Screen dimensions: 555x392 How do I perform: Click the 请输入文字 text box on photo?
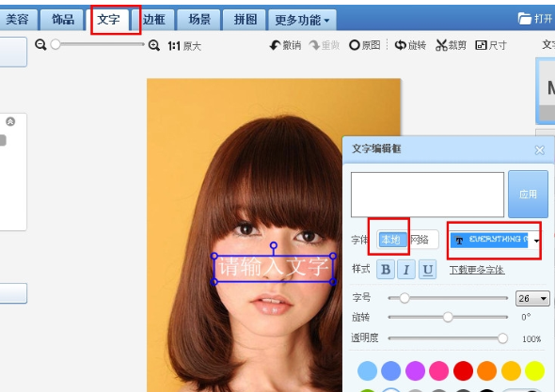(x=274, y=269)
